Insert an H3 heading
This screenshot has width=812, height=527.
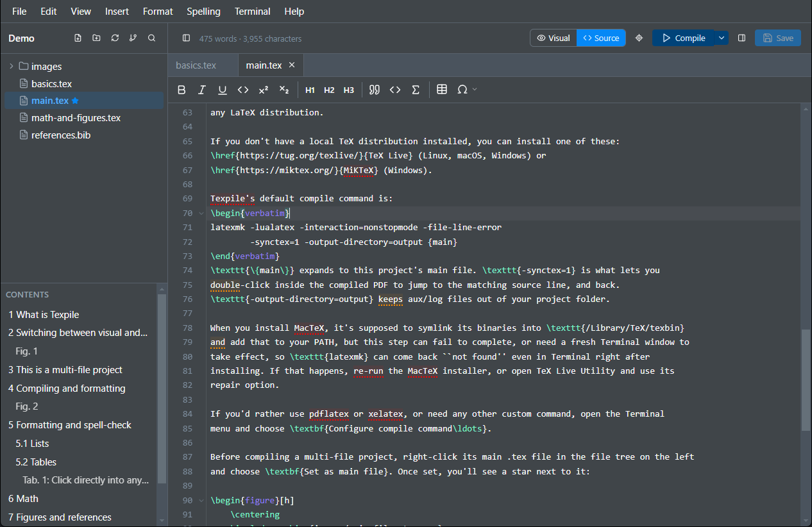pyautogui.click(x=348, y=90)
